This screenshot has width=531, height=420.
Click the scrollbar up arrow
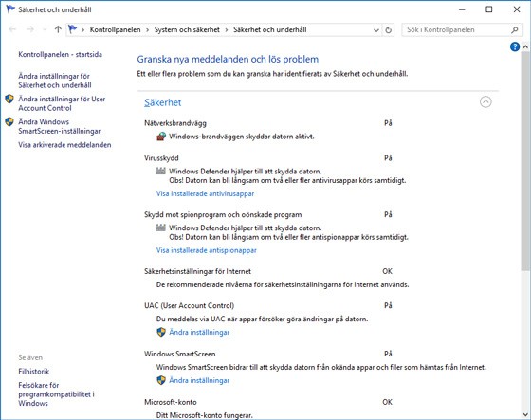coord(525,46)
